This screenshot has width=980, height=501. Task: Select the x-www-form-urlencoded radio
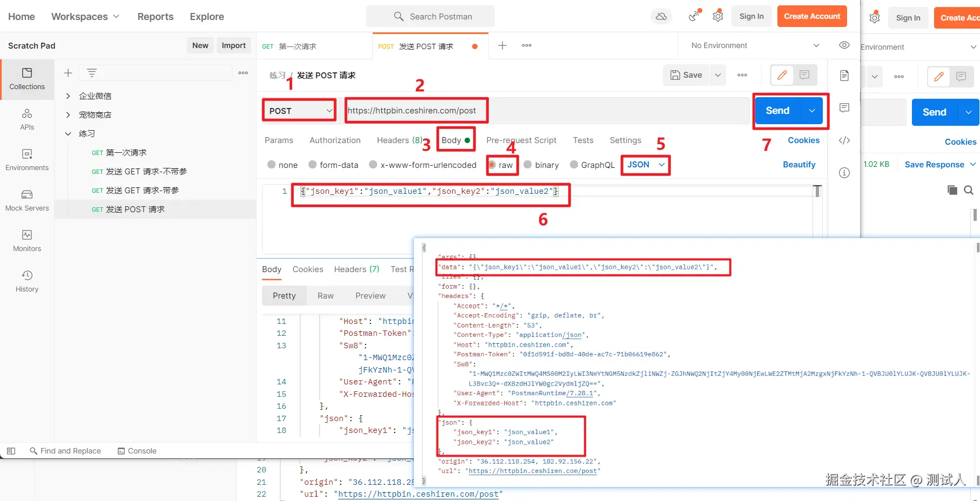[x=373, y=165]
